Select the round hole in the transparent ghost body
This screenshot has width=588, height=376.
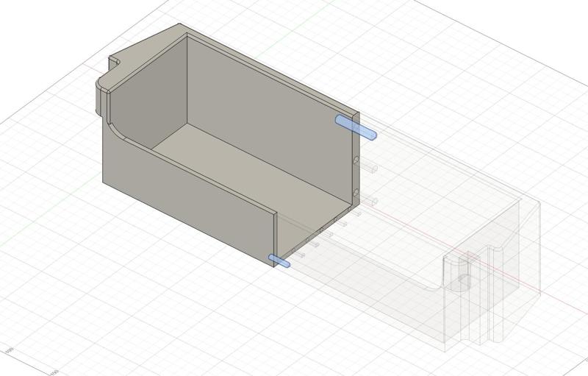pos(465,280)
